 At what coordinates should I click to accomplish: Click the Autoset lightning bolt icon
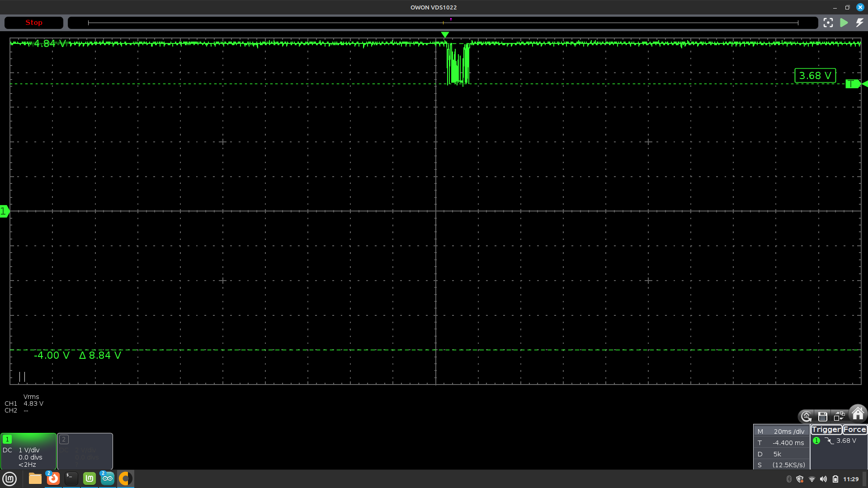(859, 23)
